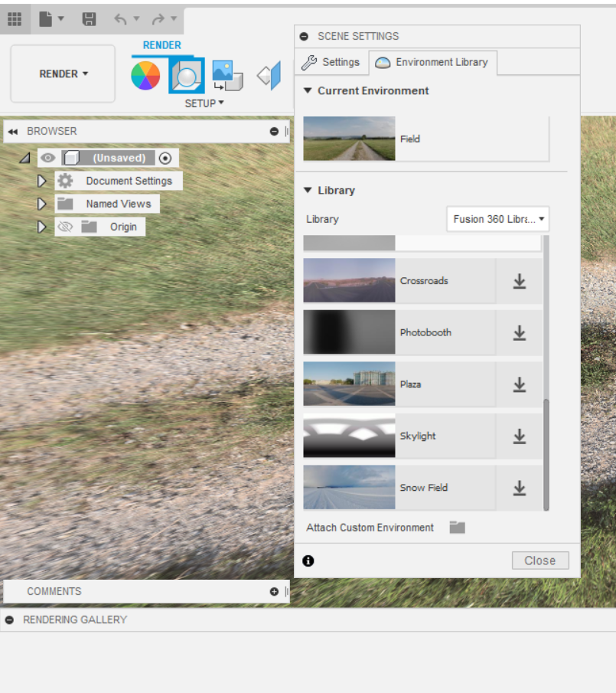Viewport: 616px width, 693px height.
Task: Open the Fusion 360 Library dropdown
Action: [498, 219]
